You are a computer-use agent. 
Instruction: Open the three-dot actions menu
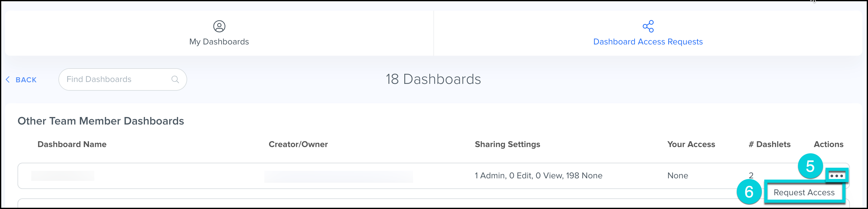tap(836, 176)
